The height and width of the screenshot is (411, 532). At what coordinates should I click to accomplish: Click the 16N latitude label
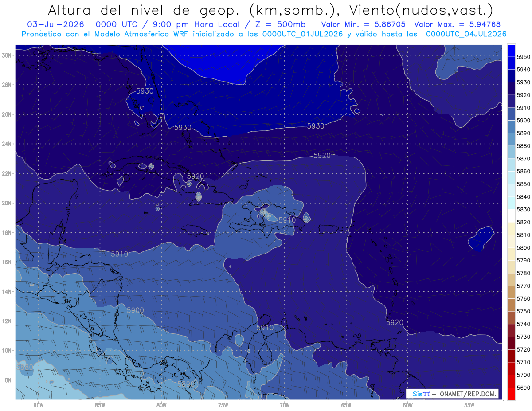6,262
